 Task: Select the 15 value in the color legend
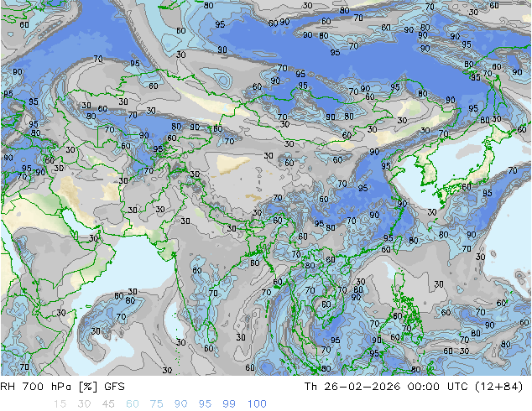coord(60,404)
